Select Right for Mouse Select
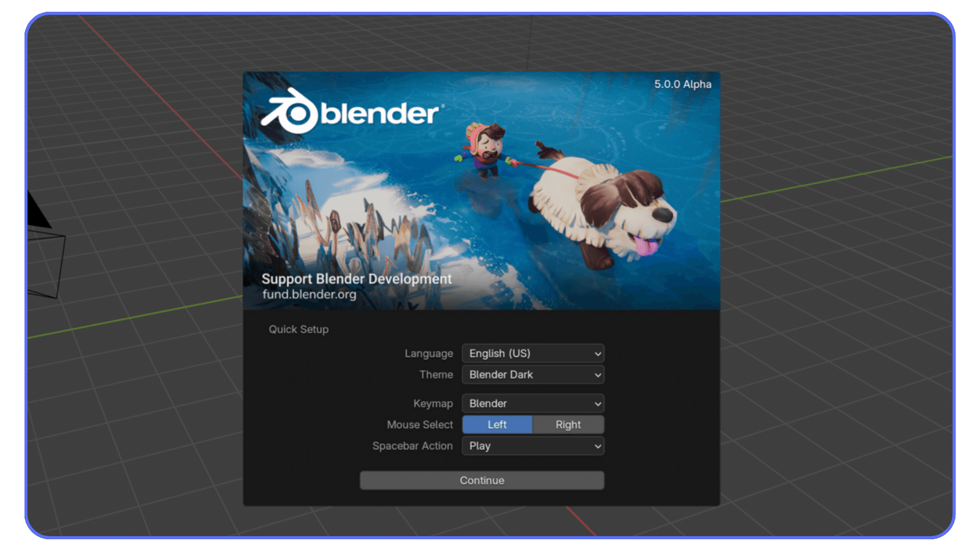Image resolution: width=980 pixels, height=551 pixels. pos(568,424)
